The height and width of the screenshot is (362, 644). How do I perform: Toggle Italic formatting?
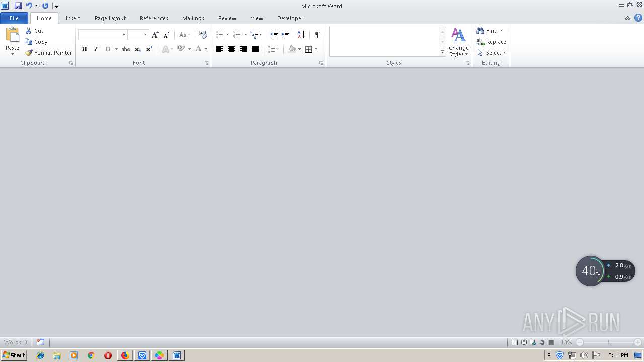click(x=96, y=49)
